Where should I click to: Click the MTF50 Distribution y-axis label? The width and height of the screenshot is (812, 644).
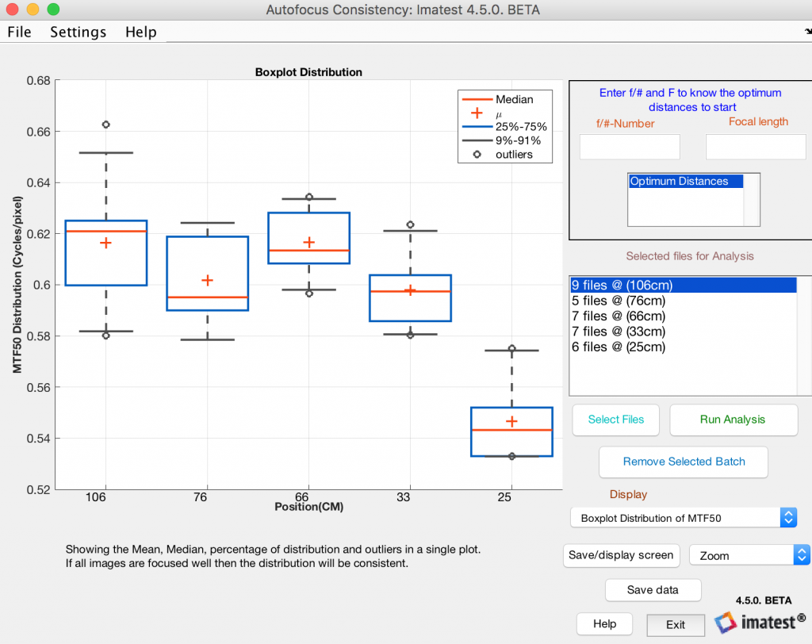coord(17,285)
